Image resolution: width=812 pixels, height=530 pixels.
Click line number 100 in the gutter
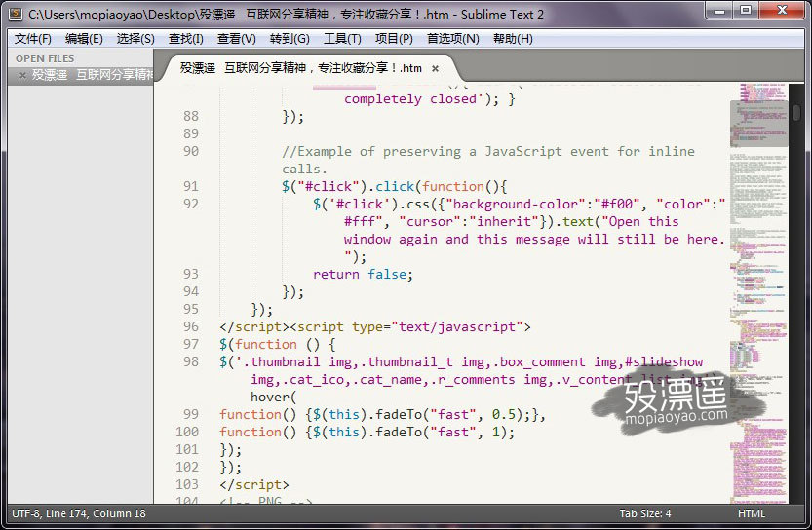click(187, 432)
